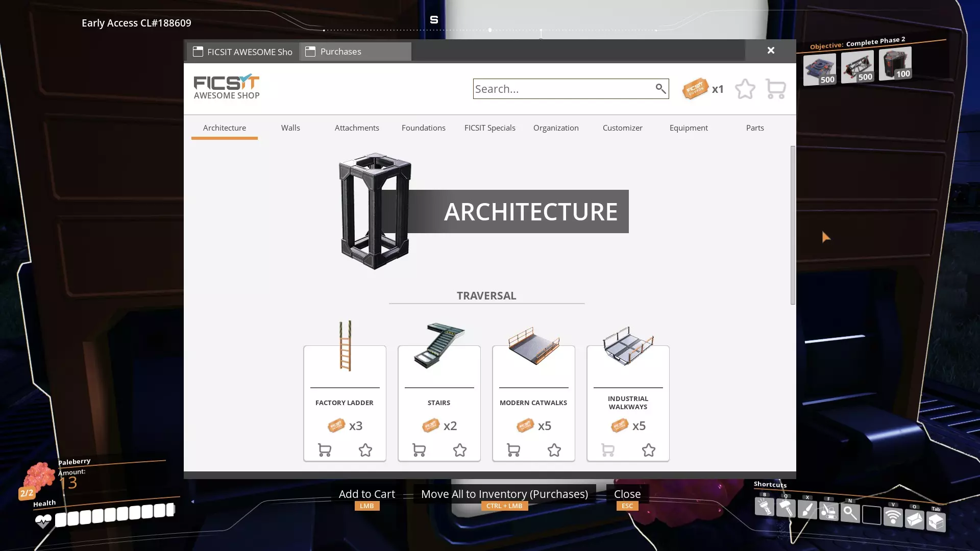This screenshot has height=551, width=980.
Task: Open the Equipment category tab
Action: [x=689, y=128]
